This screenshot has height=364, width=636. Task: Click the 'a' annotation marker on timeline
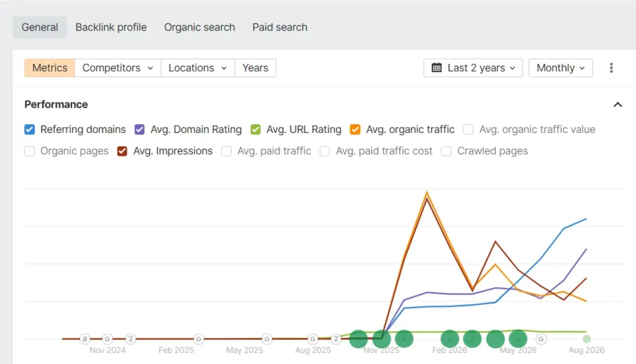84,339
